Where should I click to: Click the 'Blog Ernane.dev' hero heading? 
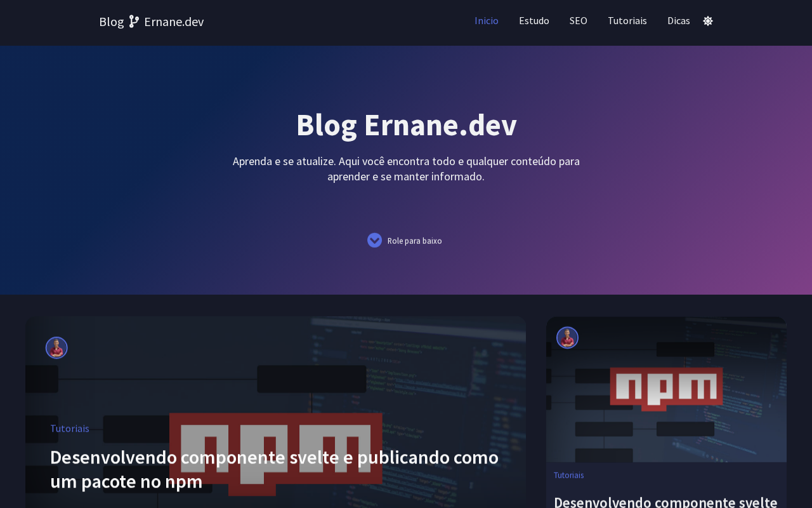406,124
